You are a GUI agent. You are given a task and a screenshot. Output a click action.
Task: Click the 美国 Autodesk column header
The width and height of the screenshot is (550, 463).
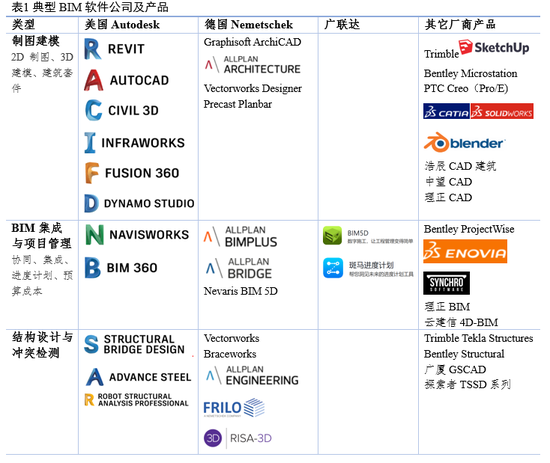tap(122, 25)
